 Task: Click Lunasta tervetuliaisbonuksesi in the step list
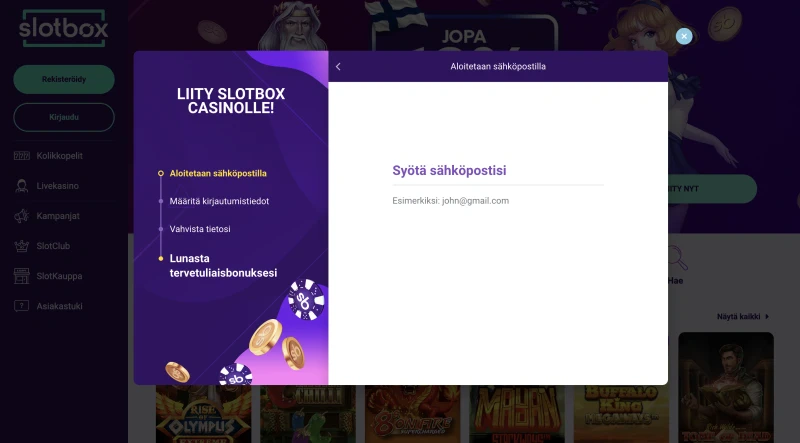[223, 265]
